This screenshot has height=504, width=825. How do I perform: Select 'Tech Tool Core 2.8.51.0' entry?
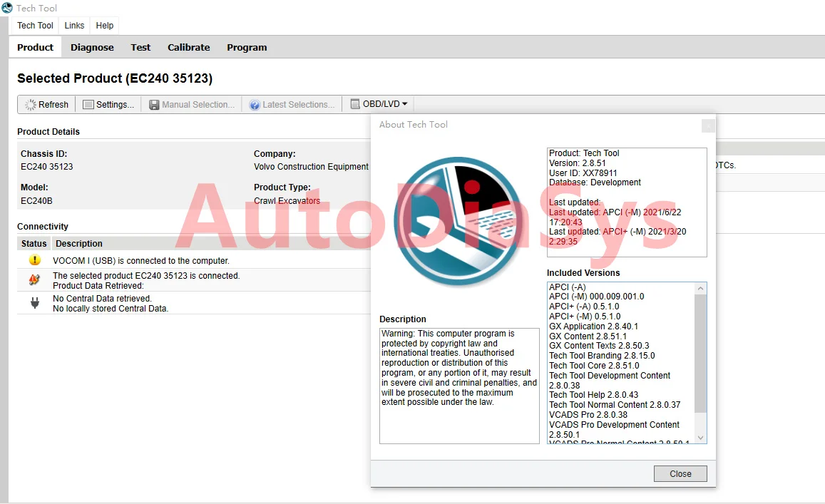[594, 366]
